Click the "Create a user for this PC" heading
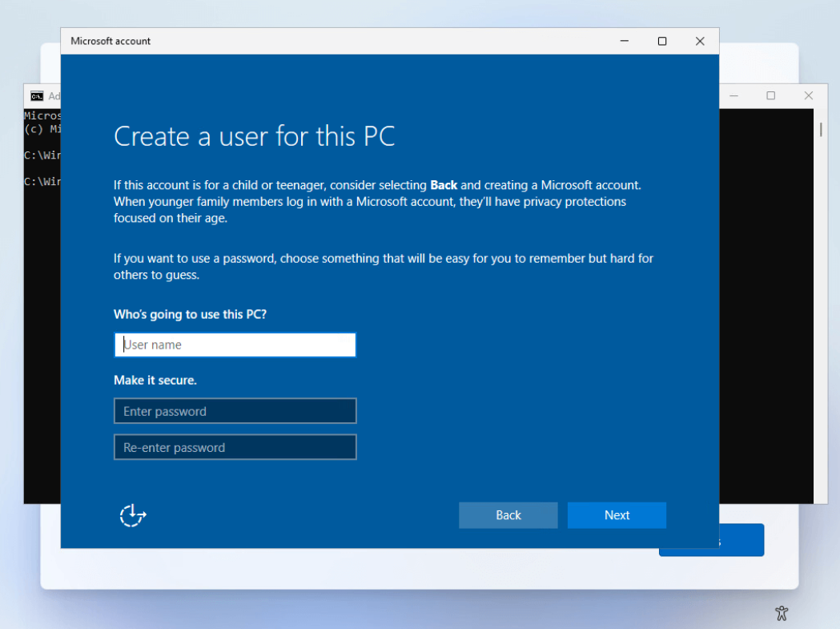The height and width of the screenshot is (629, 840). tap(255, 136)
